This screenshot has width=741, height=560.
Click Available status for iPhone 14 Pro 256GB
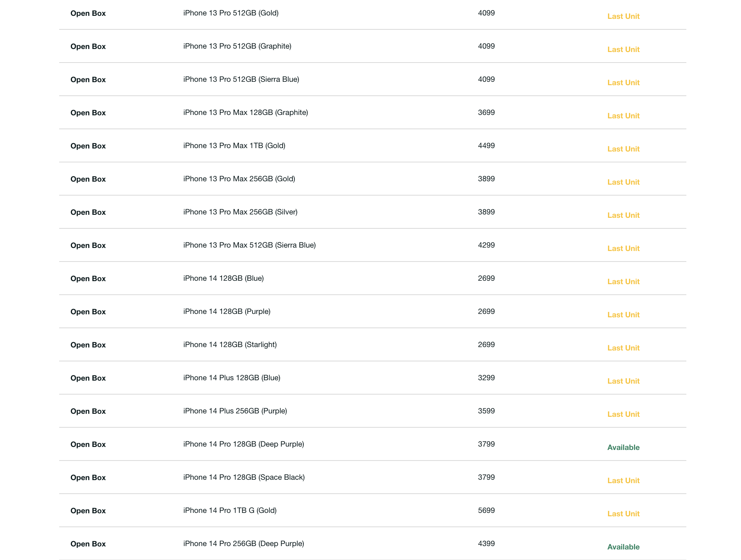623,547
